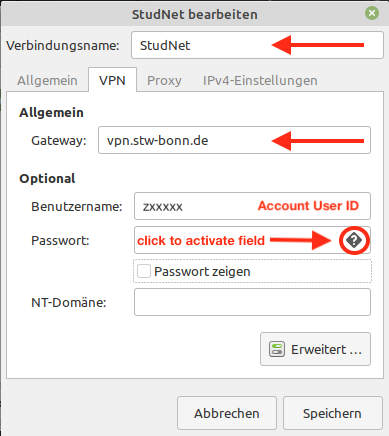Switch to the Allgemein tab
The image size is (389, 436).
(47, 81)
